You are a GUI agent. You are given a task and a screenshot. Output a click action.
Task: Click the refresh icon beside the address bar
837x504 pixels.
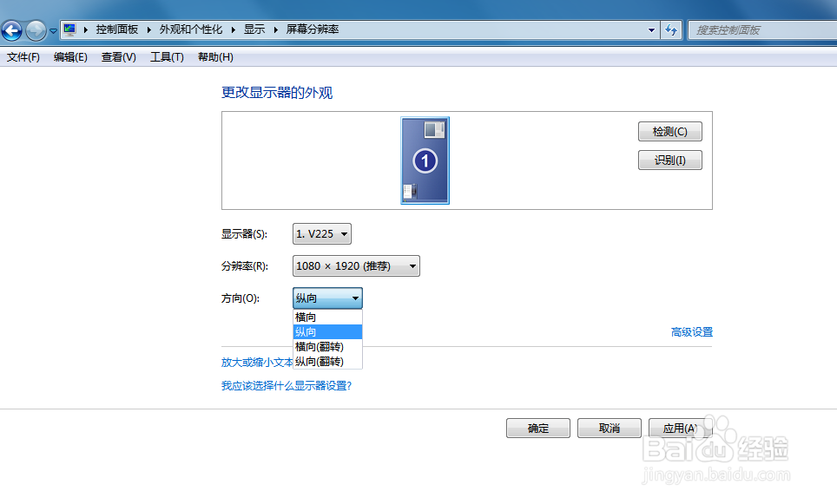coord(671,29)
